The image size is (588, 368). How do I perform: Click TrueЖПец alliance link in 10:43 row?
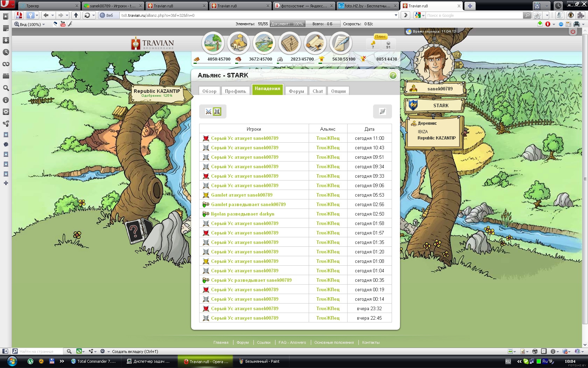click(x=328, y=148)
